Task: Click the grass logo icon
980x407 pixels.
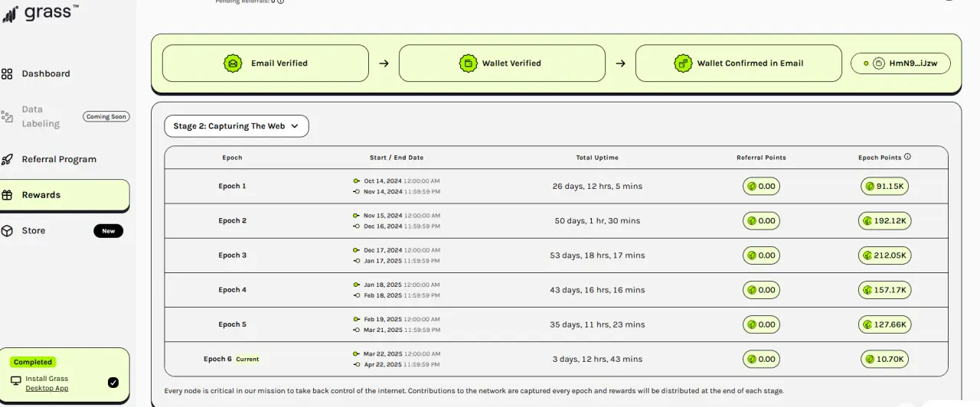Action: 10,14
